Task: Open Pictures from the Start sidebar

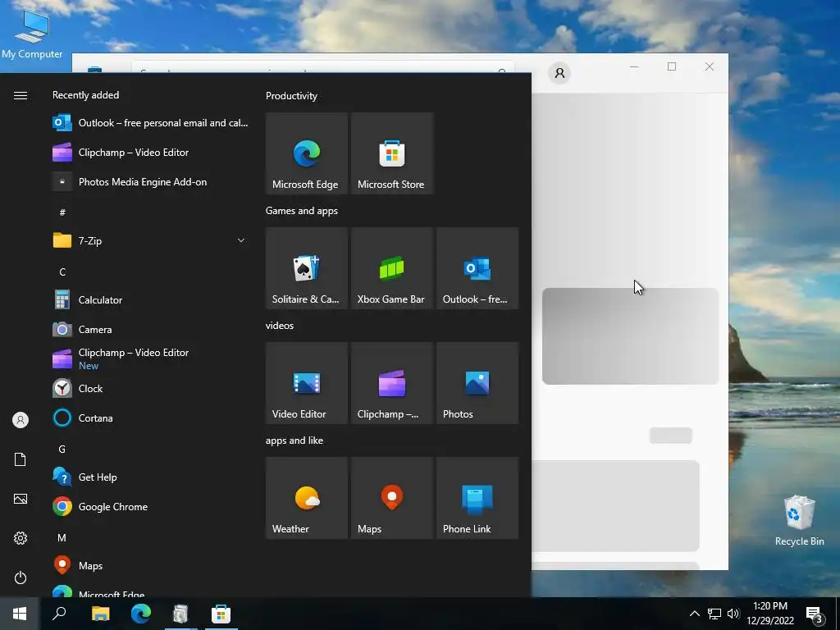Action: click(x=21, y=499)
